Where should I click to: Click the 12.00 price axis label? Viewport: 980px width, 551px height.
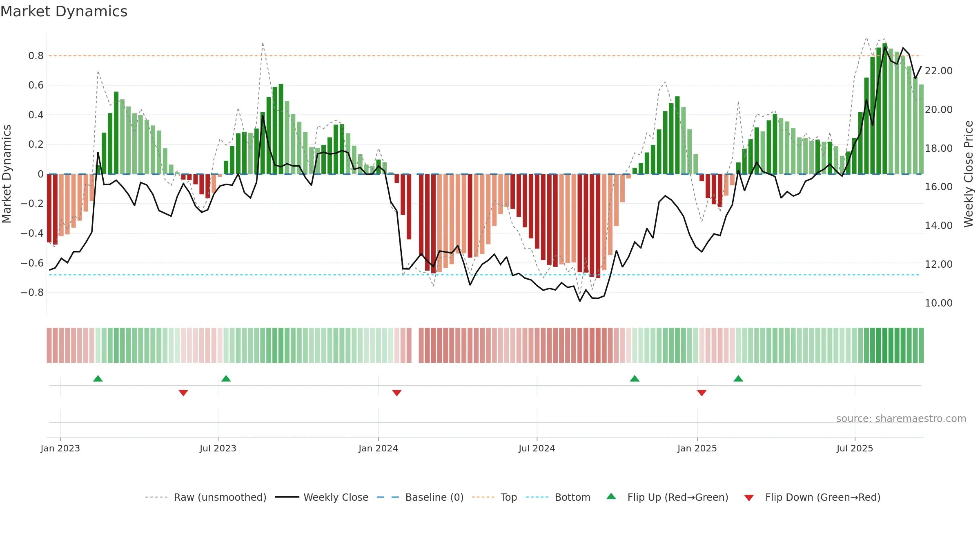[939, 264]
